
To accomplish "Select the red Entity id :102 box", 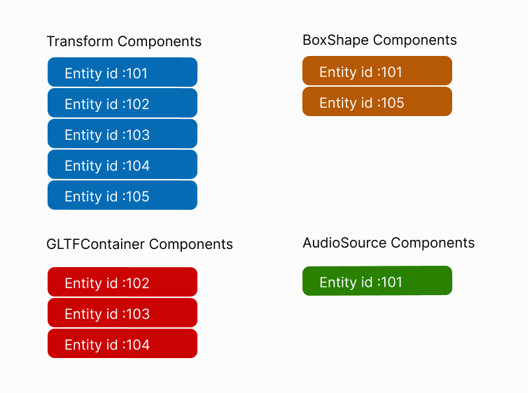I will [x=122, y=283].
